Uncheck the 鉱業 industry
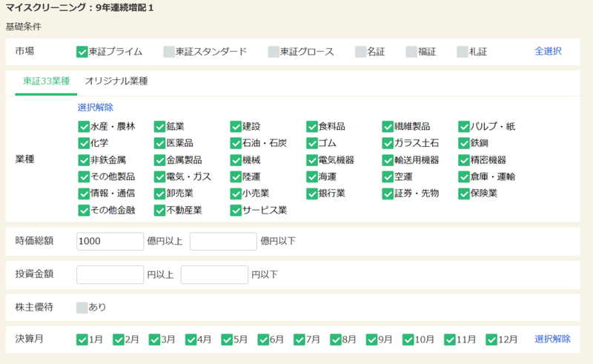This screenshot has width=593, height=364. coord(159,126)
